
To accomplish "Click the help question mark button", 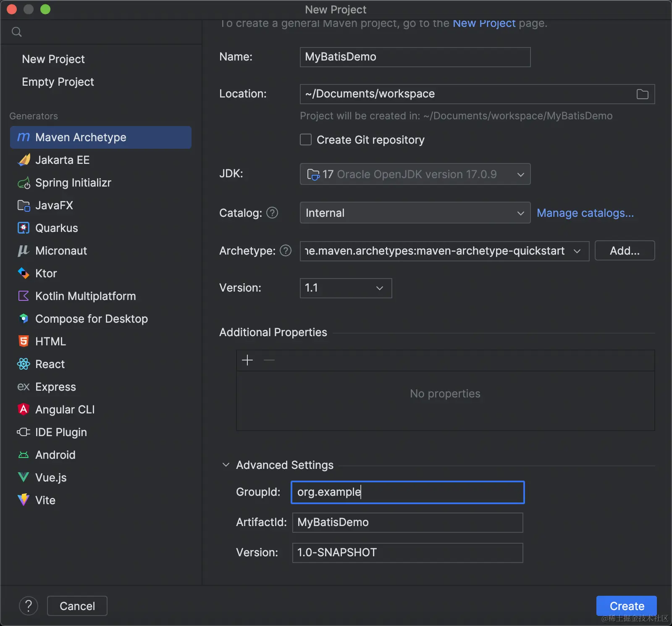I will (29, 606).
